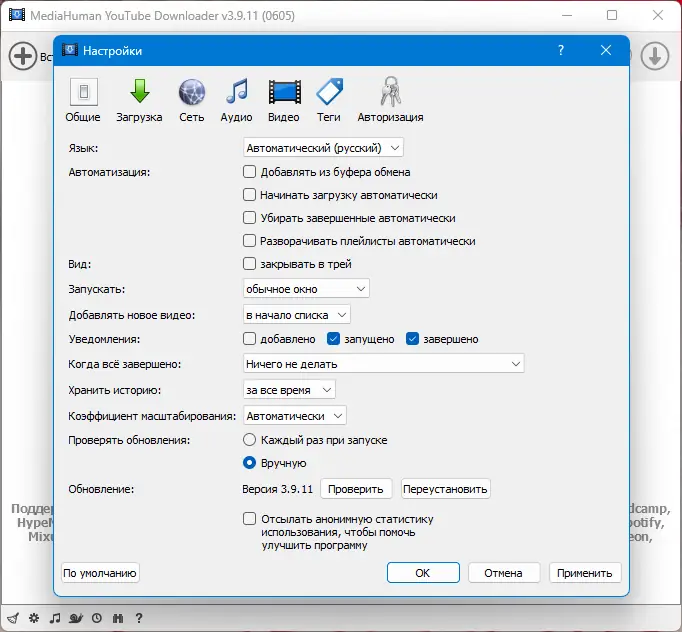The width and height of the screenshot is (682, 632).
Task: Open the Аудио music note tab
Action: 237,91
